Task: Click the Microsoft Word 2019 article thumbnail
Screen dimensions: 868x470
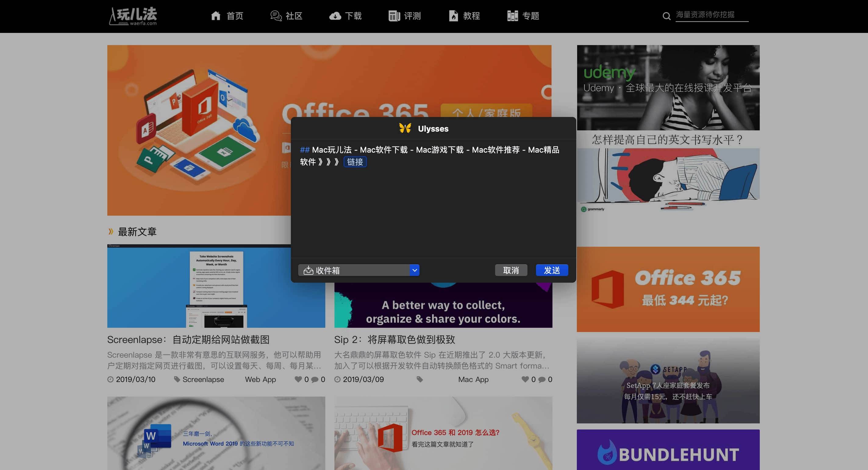Action: [x=216, y=433]
